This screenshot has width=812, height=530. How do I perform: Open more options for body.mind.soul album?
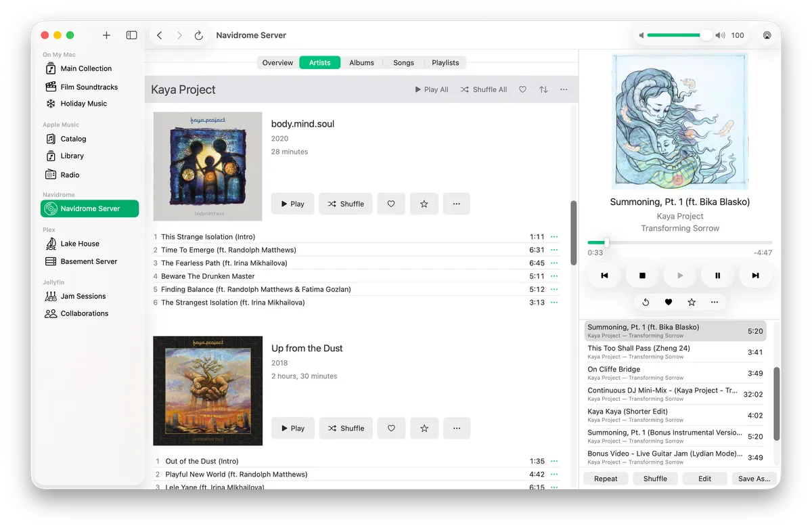pyautogui.click(x=457, y=204)
